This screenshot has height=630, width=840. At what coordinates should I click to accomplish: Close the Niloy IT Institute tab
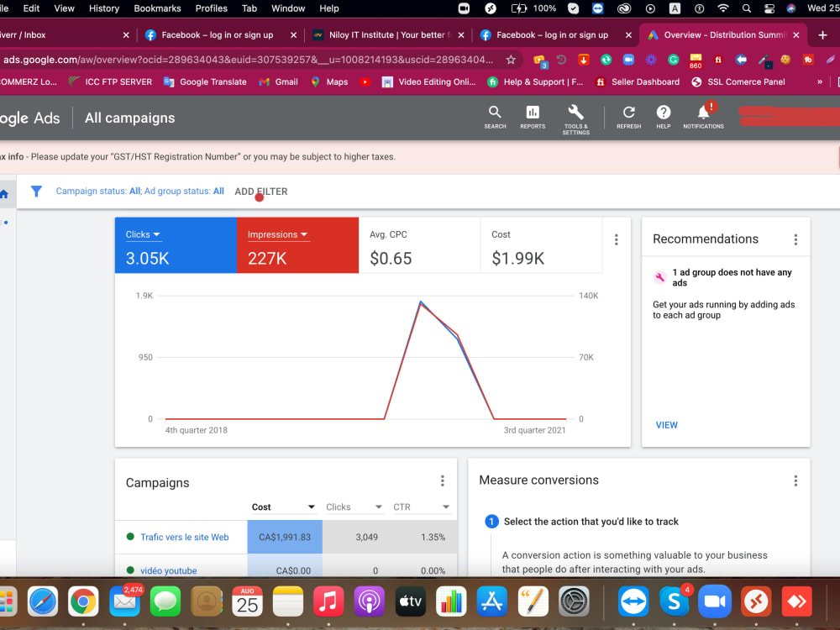(x=460, y=34)
